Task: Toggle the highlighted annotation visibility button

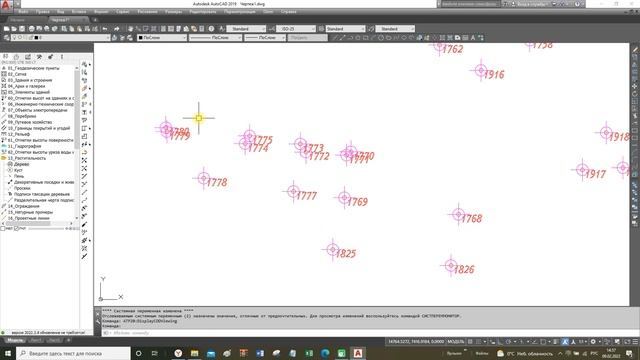Action: [565, 342]
